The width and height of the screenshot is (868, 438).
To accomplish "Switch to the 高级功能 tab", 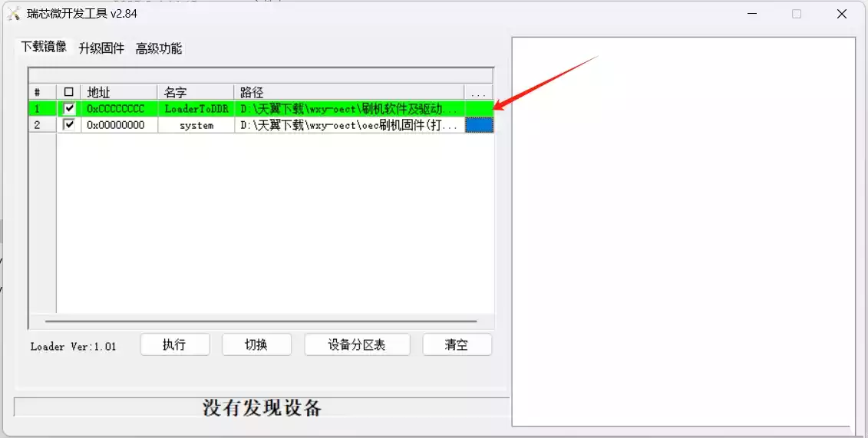I will tap(159, 48).
